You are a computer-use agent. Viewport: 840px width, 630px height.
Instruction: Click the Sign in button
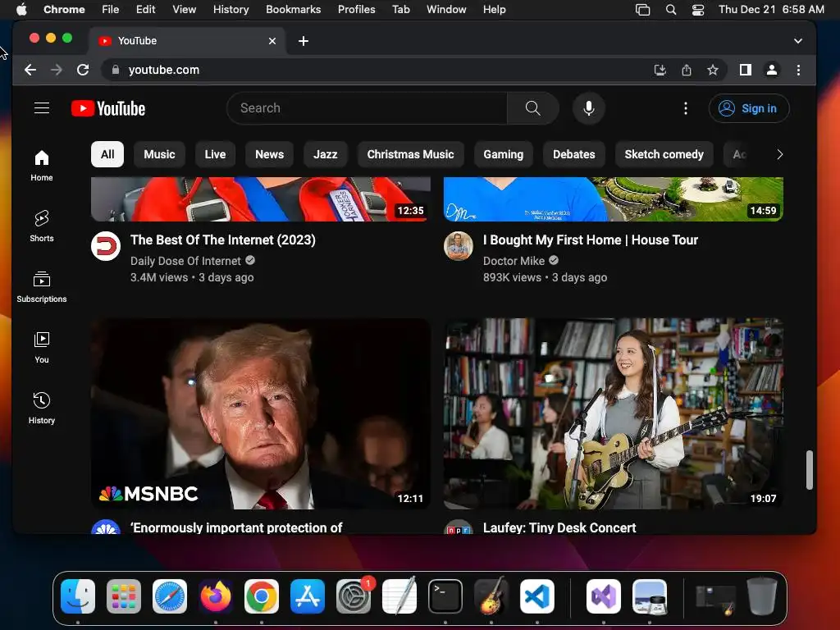tap(748, 108)
